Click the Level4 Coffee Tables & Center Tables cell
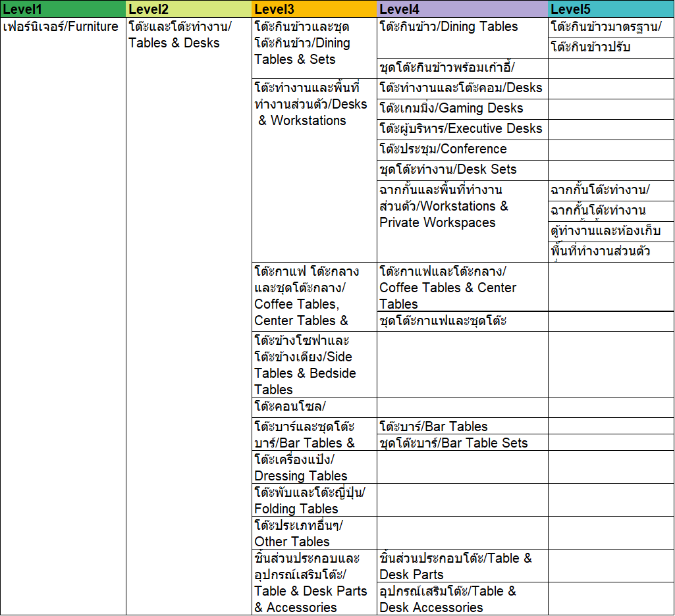 462,286
